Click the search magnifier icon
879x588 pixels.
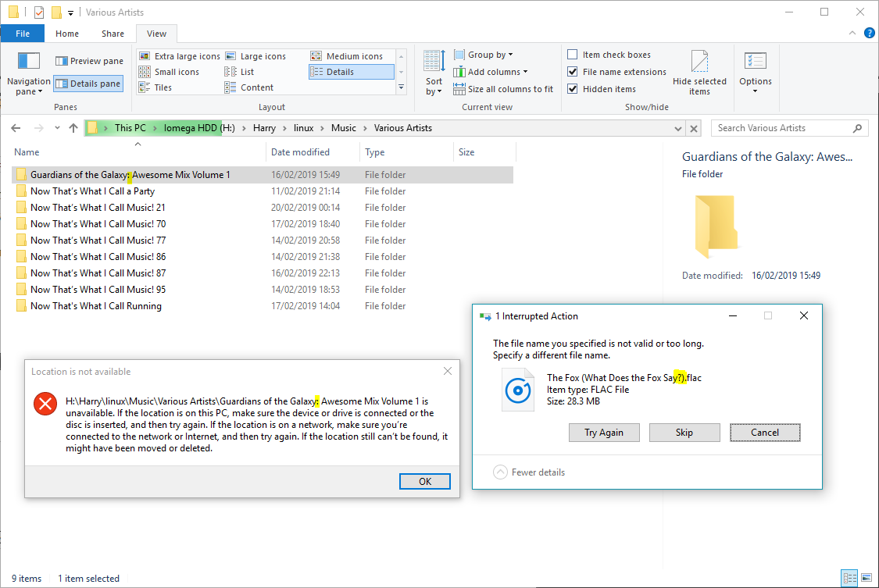[857, 128]
